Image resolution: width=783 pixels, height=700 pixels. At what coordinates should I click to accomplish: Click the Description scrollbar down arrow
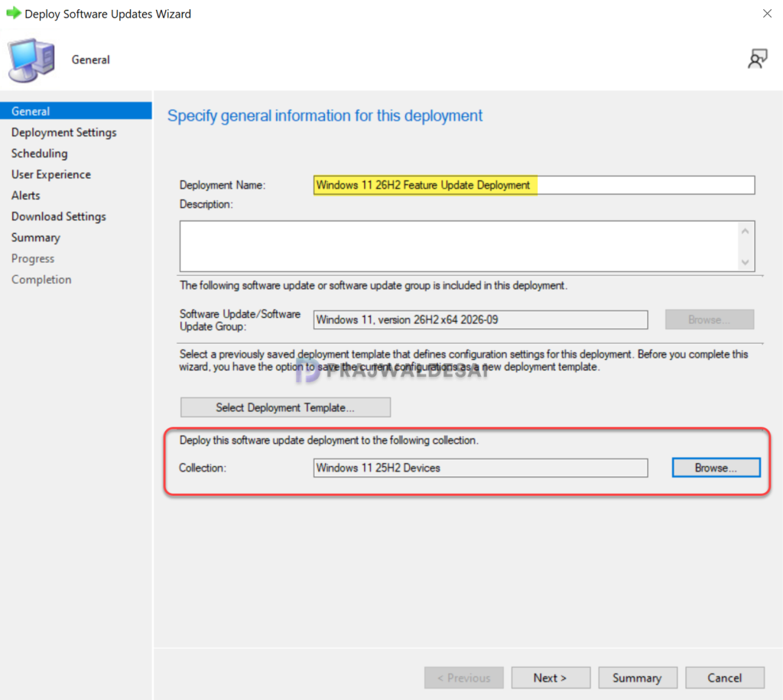[745, 262]
